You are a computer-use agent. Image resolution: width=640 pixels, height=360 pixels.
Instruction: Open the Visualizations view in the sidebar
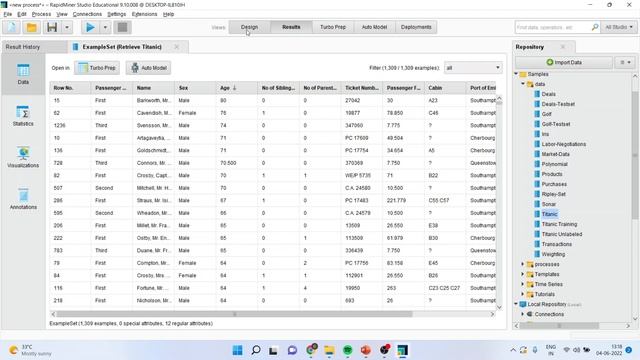click(23, 158)
